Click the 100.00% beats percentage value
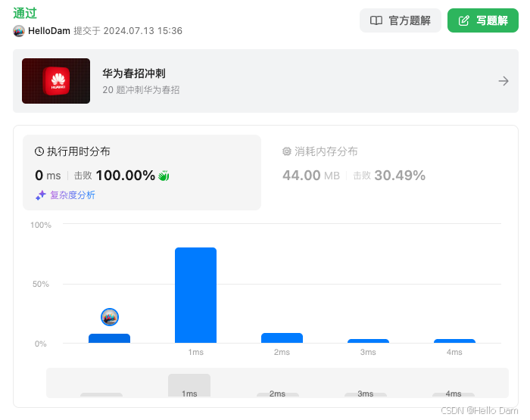530x420 pixels. click(126, 176)
